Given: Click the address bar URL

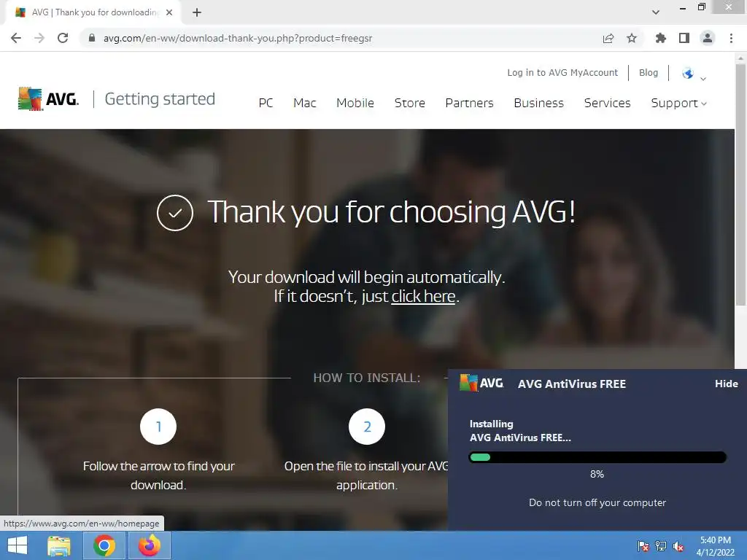Looking at the screenshot, I should click(x=237, y=38).
